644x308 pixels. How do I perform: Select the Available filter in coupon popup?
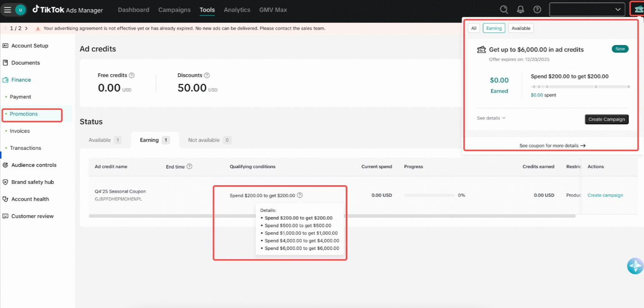(521, 28)
